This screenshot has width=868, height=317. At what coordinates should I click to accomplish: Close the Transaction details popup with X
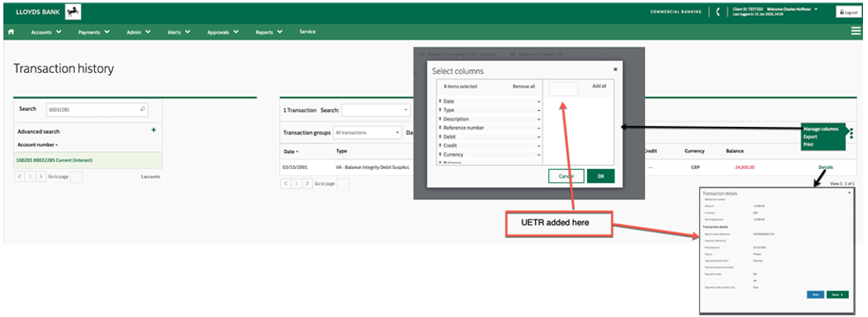(849, 193)
